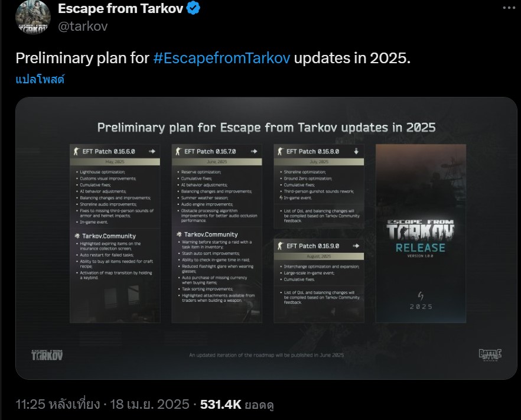Open the @tarkov handle
The height and width of the screenshot is (420, 521).
(83, 26)
